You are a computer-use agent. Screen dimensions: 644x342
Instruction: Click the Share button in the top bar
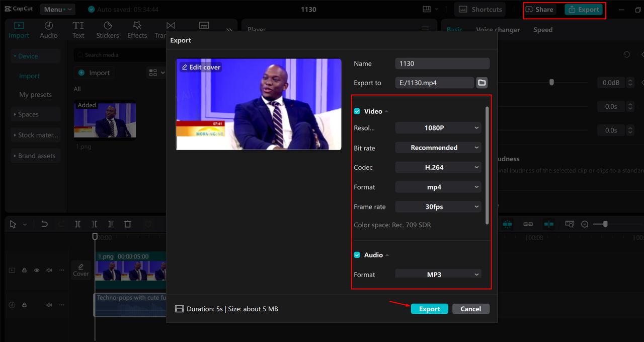(539, 10)
